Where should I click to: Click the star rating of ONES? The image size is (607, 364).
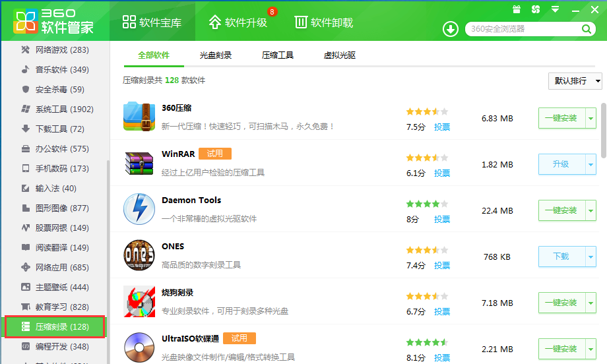[427, 251]
